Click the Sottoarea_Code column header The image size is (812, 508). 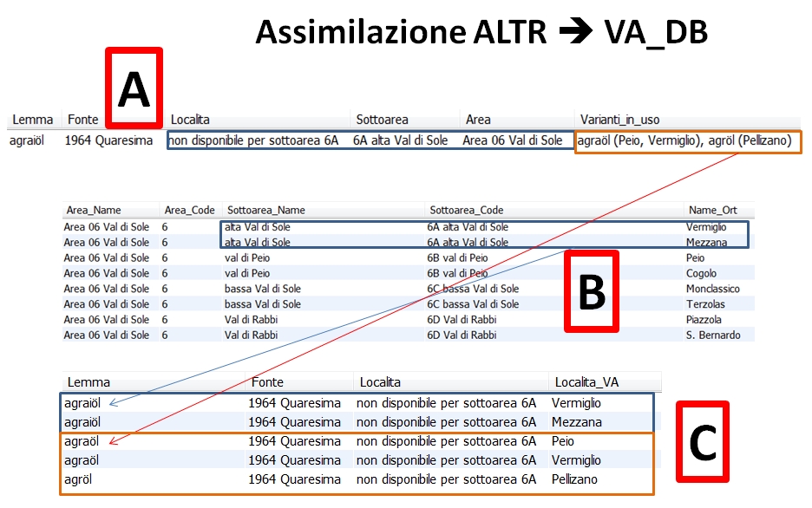tap(466, 210)
